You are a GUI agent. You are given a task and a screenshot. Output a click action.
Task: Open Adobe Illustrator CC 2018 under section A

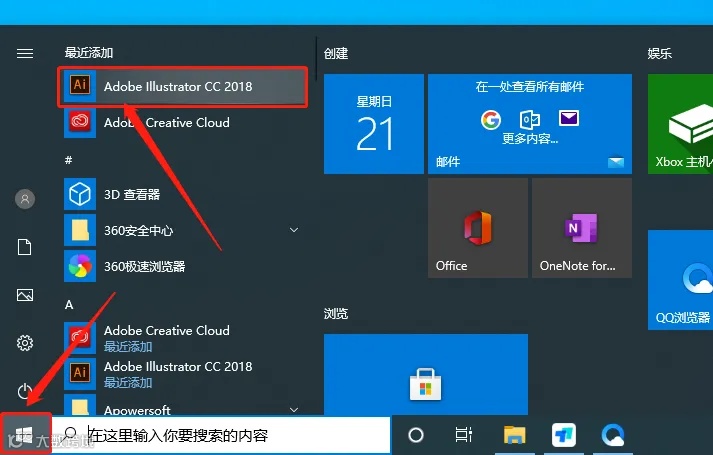(182, 374)
